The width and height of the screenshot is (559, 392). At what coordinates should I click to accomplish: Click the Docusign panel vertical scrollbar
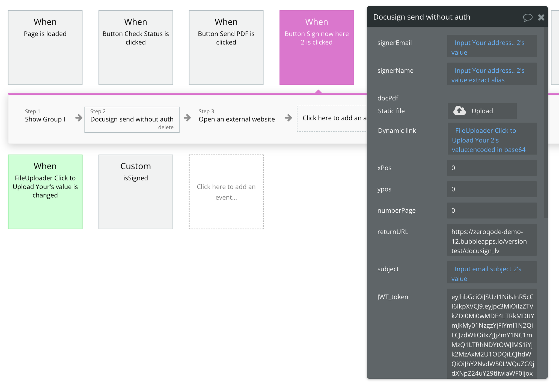pyautogui.click(x=546, y=123)
